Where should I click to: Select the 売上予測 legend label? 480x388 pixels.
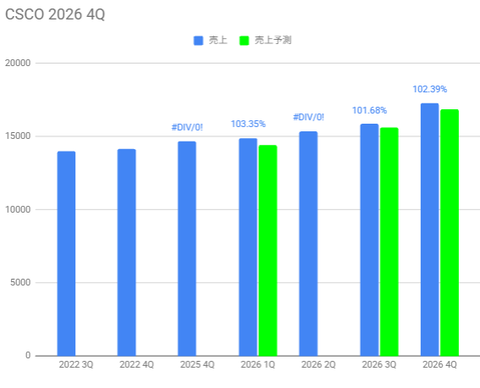[x=273, y=40]
